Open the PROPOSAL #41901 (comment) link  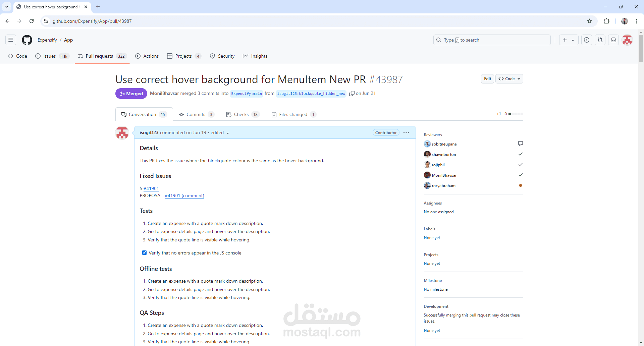[184, 195]
